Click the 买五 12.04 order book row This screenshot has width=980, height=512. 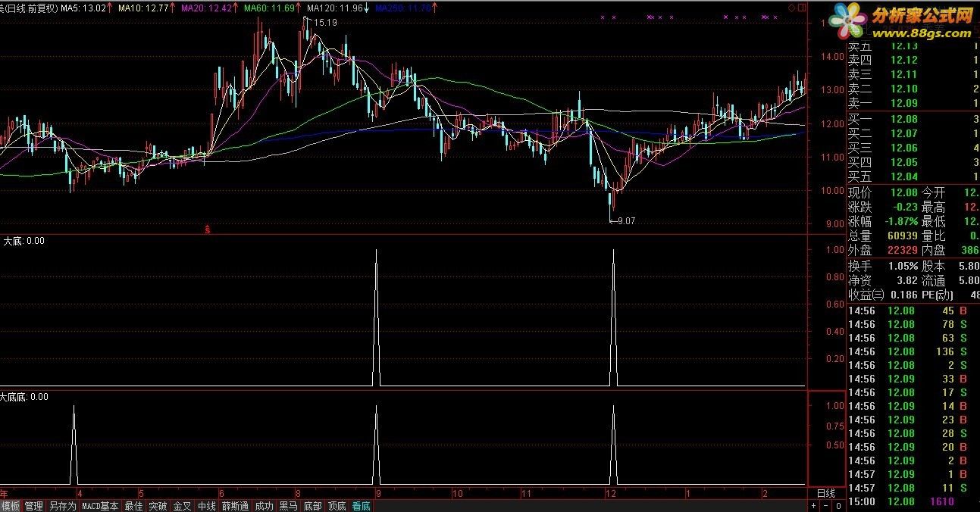click(x=913, y=176)
